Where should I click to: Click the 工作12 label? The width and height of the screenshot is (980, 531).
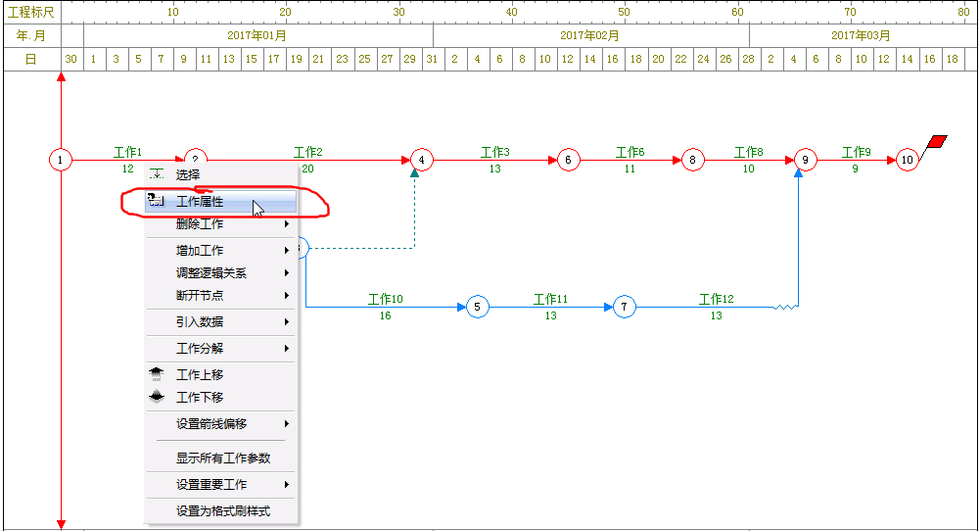point(717,299)
